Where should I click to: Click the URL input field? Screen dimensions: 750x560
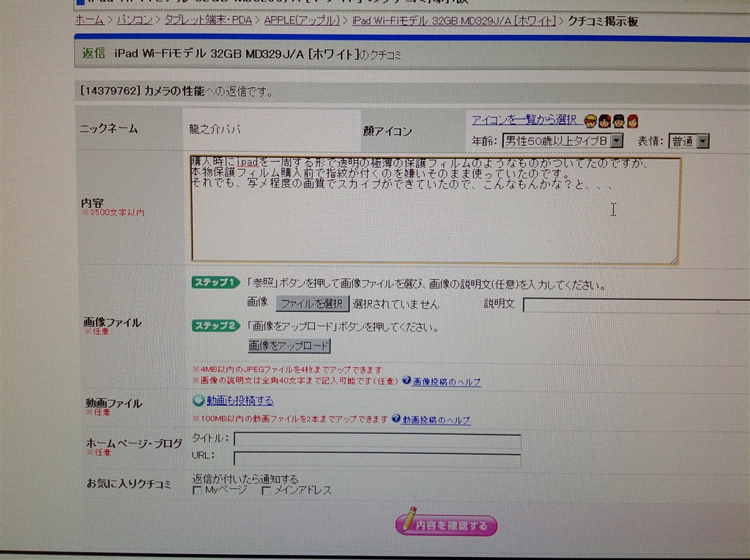click(377, 459)
